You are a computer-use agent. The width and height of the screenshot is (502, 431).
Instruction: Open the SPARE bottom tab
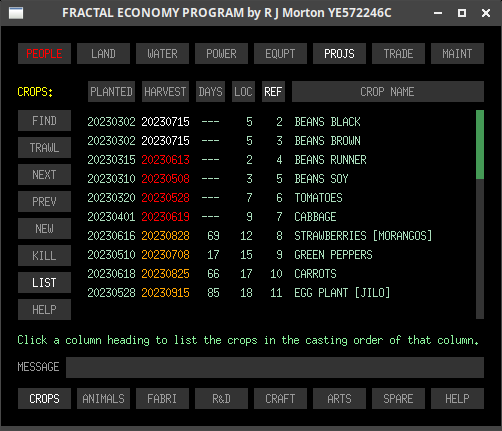398,398
